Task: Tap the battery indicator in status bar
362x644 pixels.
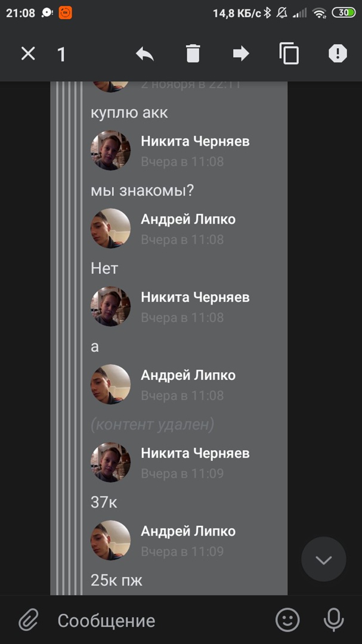Action: coord(344,13)
